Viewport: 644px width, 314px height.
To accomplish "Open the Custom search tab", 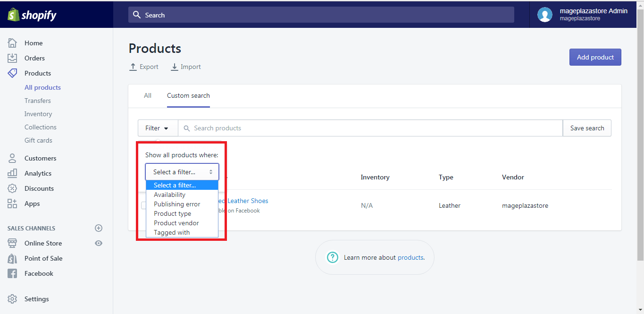I will (188, 95).
